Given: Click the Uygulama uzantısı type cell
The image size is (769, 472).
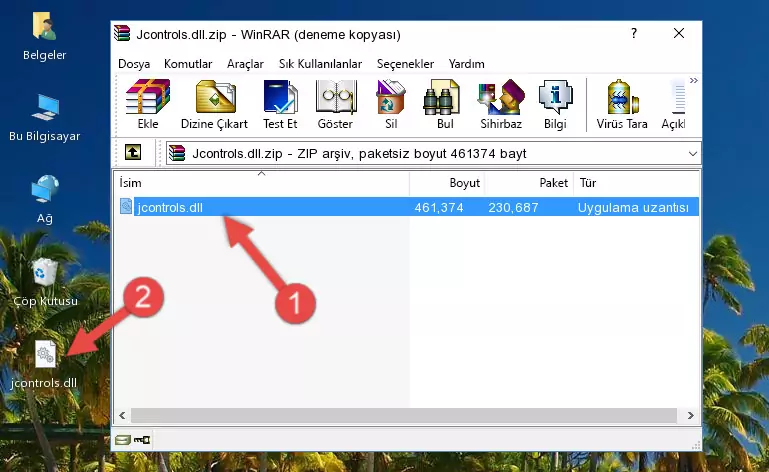Looking at the screenshot, I should click(633, 208).
